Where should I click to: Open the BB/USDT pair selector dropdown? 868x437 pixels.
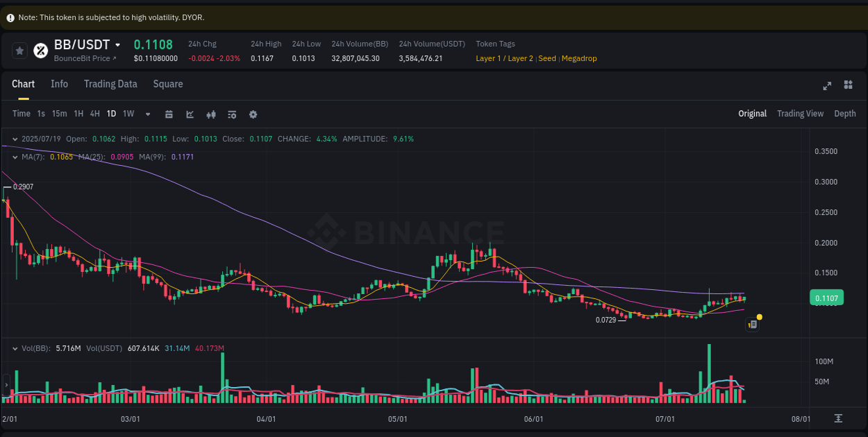(119, 44)
